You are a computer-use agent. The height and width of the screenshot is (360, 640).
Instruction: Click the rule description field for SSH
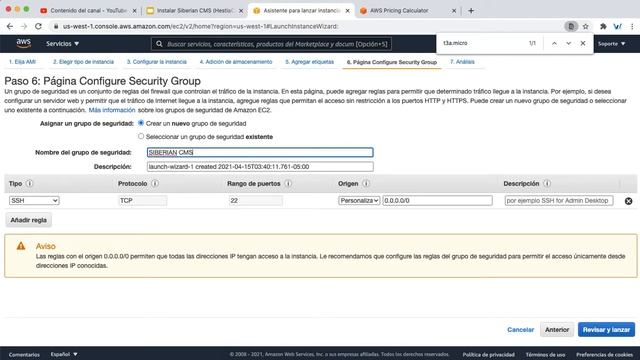click(x=559, y=200)
